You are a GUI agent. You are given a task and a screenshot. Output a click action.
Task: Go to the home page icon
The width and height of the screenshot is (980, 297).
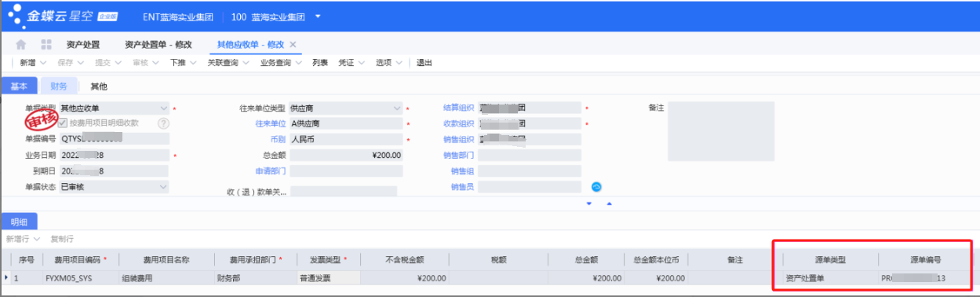point(21,45)
